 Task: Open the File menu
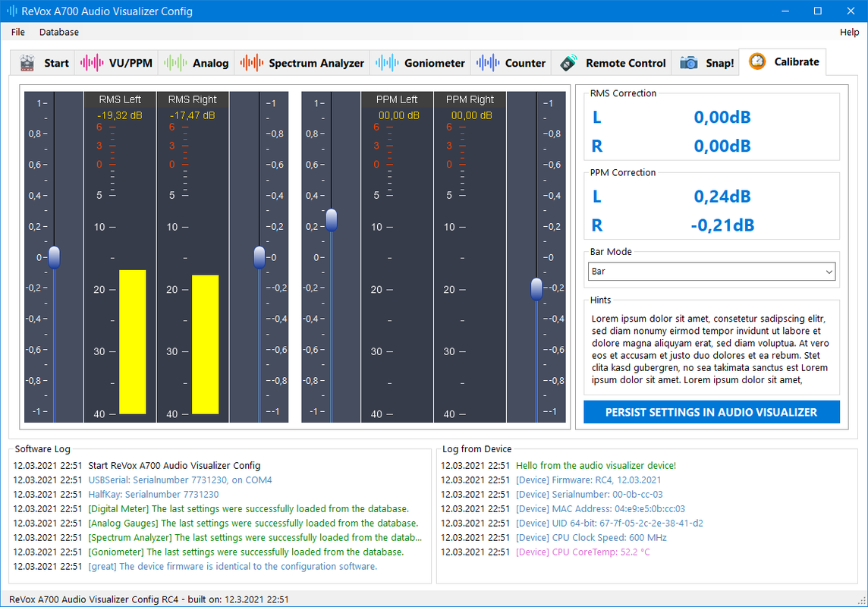17,32
